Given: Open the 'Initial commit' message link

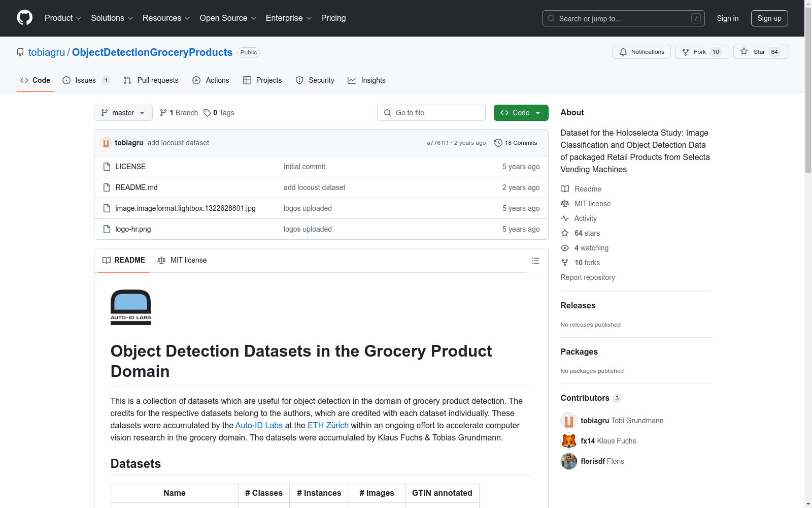Looking at the screenshot, I should point(304,167).
